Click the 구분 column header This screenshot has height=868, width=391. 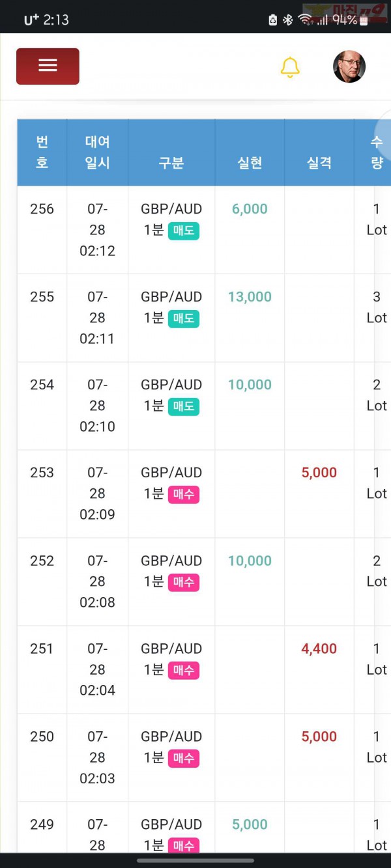click(x=171, y=163)
